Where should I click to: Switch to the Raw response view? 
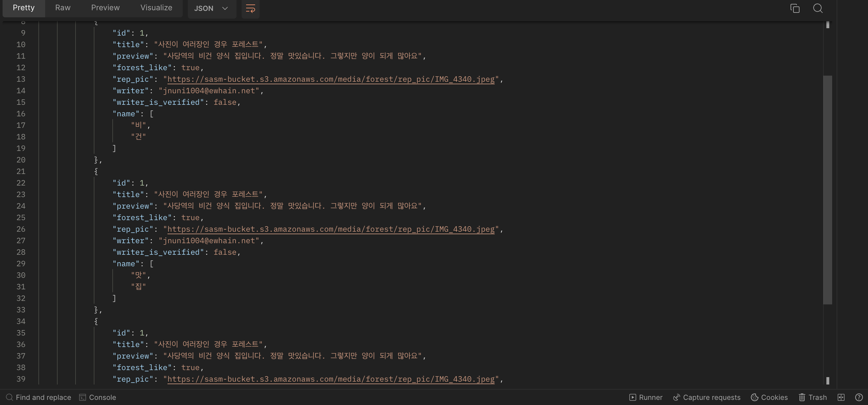tap(63, 8)
